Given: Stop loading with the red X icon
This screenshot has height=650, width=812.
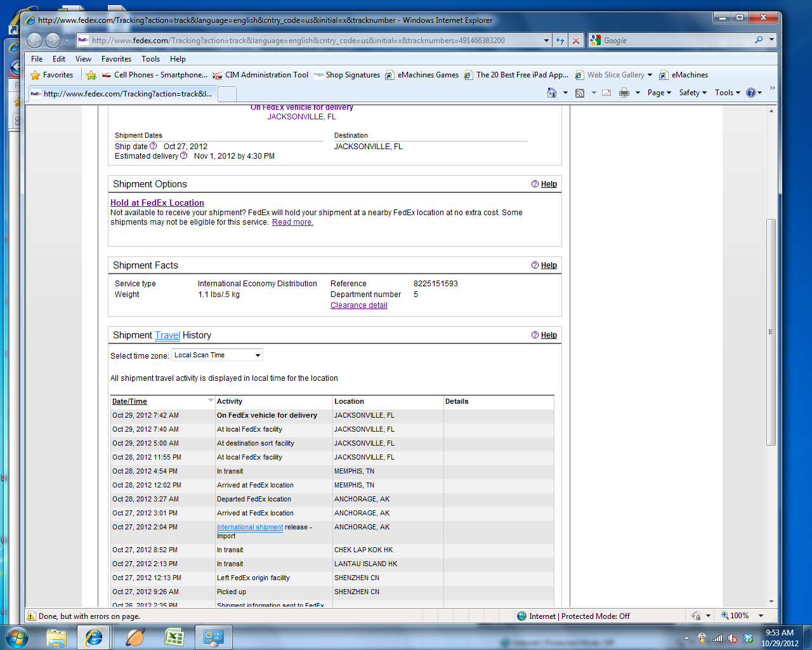Looking at the screenshot, I should [x=576, y=40].
